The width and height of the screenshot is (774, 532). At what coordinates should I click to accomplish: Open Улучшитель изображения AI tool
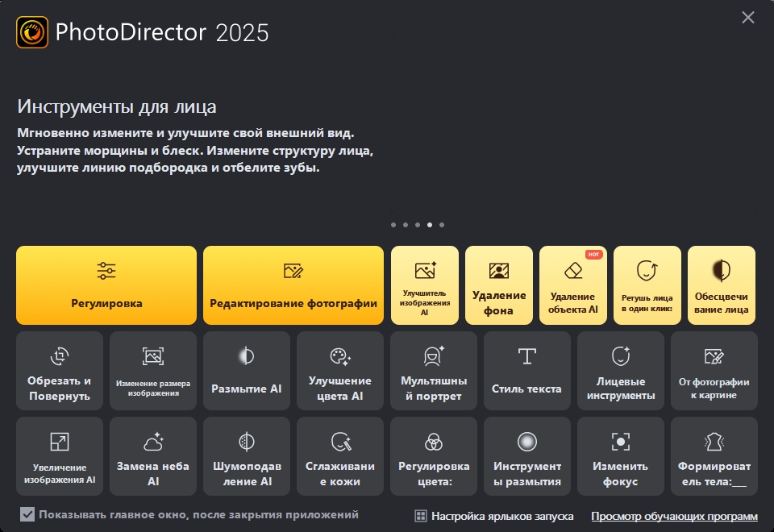click(425, 285)
